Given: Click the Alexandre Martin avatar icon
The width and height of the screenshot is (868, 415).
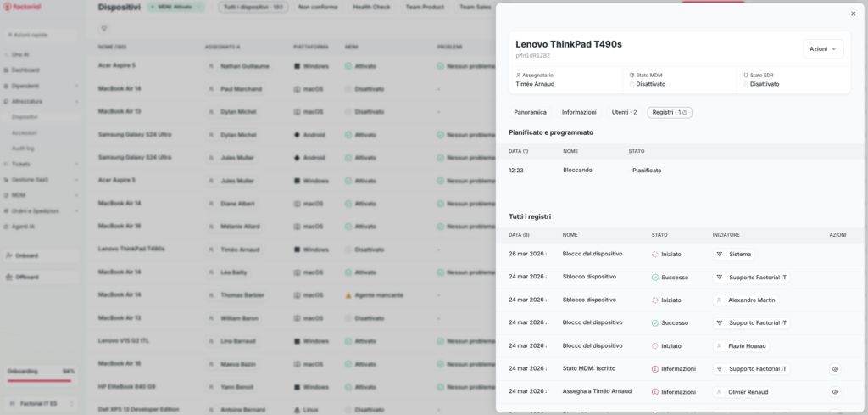Looking at the screenshot, I should 720,300.
